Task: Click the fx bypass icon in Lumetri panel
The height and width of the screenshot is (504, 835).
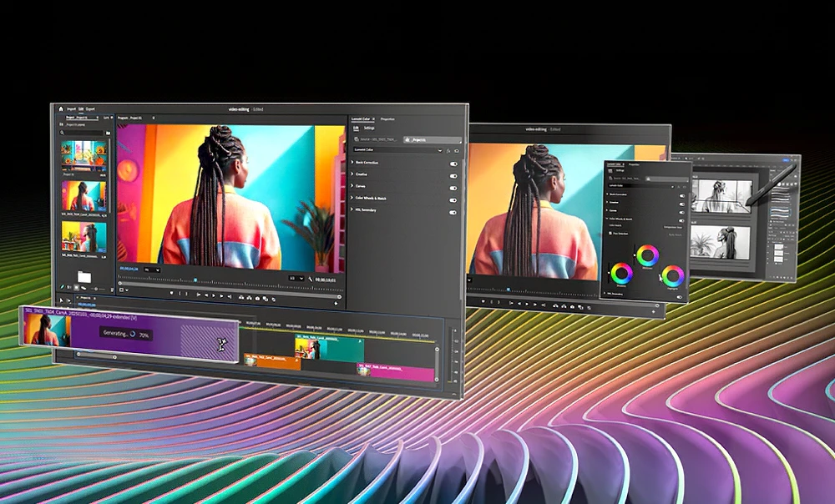Action: tap(448, 150)
